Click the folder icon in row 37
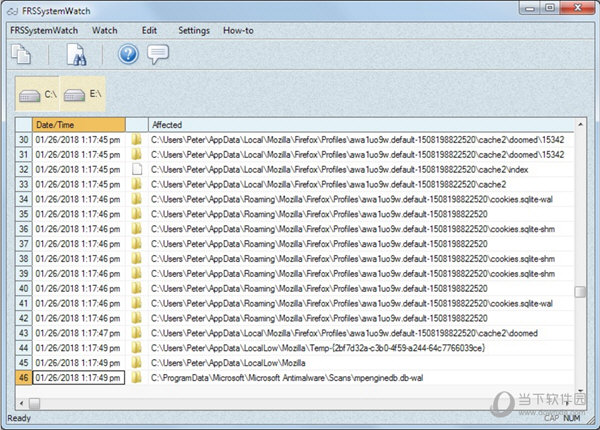This screenshot has width=600, height=430. (137, 243)
